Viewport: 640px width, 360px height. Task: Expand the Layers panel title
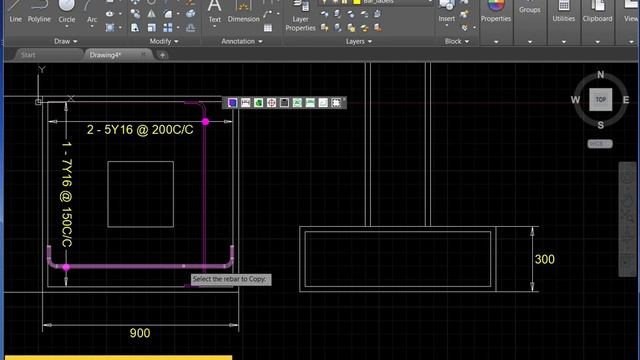(359, 41)
